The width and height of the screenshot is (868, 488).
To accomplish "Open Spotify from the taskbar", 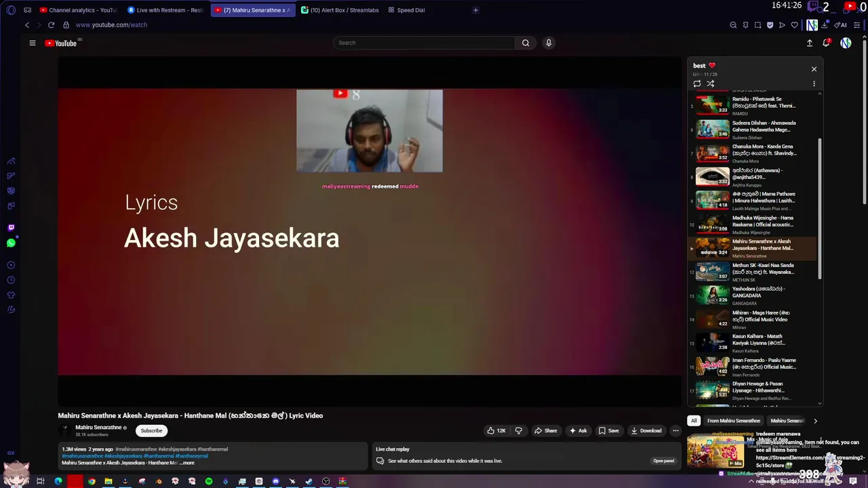I will coord(209,481).
